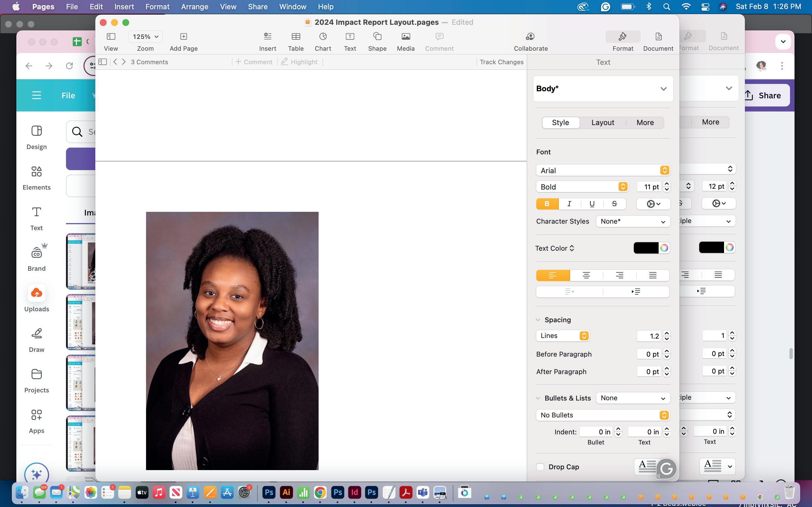Switch to the Layout tab
Image resolution: width=812 pixels, height=507 pixels.
[603, 123]
